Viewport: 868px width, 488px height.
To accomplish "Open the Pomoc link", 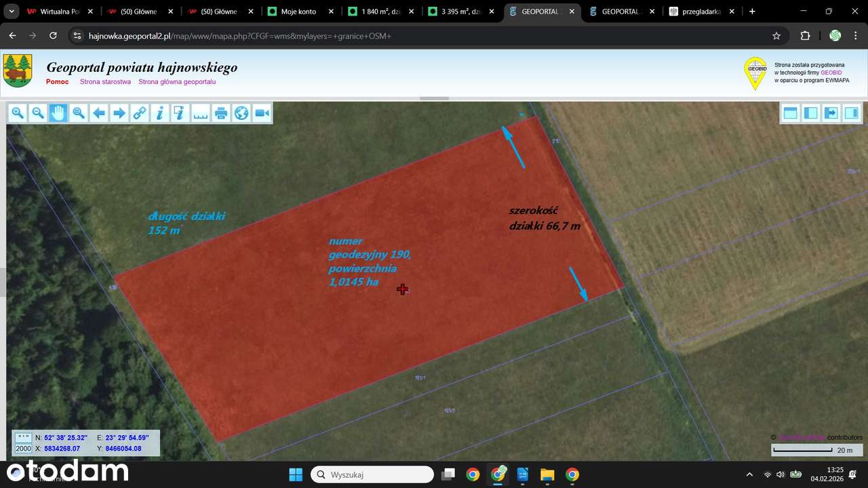I will [x=58, y=82].
